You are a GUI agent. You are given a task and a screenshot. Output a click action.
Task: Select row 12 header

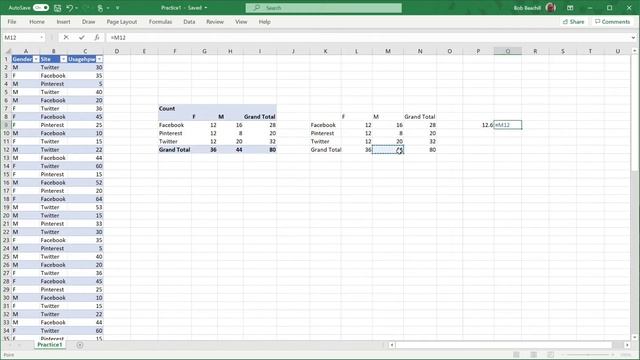(x=6, y=149)
